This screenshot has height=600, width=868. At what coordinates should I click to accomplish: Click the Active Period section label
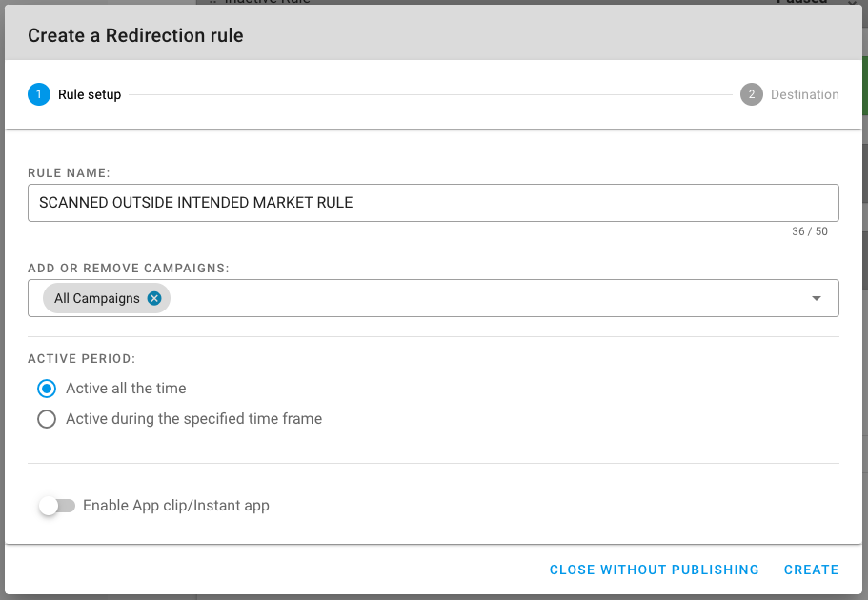pos(82,359)
